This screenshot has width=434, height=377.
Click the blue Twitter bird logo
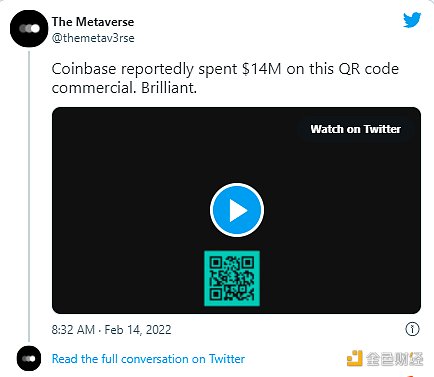(x=412, y=20)
